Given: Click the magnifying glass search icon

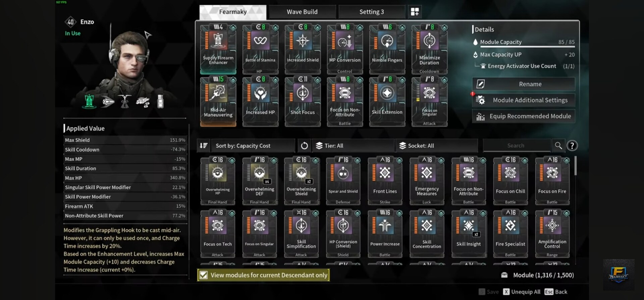Looking at the screenshot, I should [558, 145].
